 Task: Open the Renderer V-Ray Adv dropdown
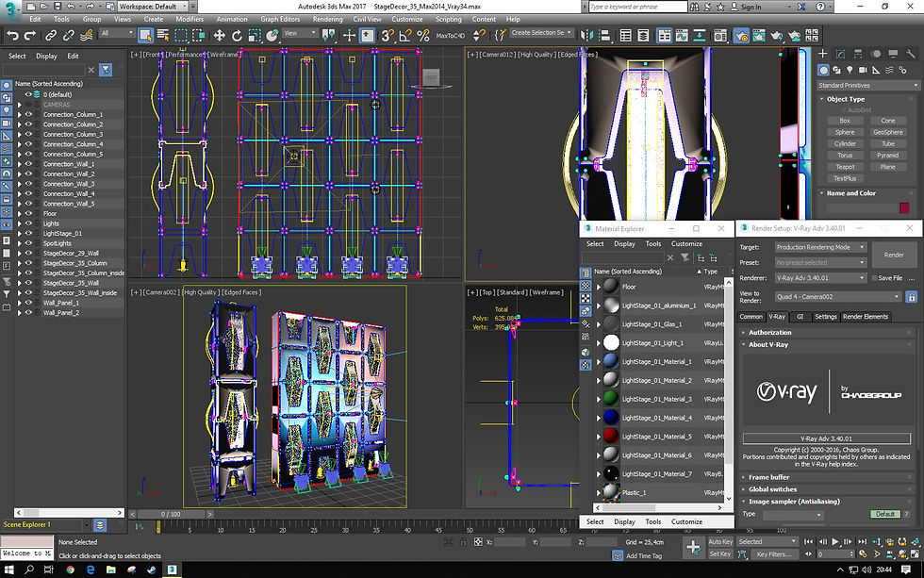coord(820,278)
